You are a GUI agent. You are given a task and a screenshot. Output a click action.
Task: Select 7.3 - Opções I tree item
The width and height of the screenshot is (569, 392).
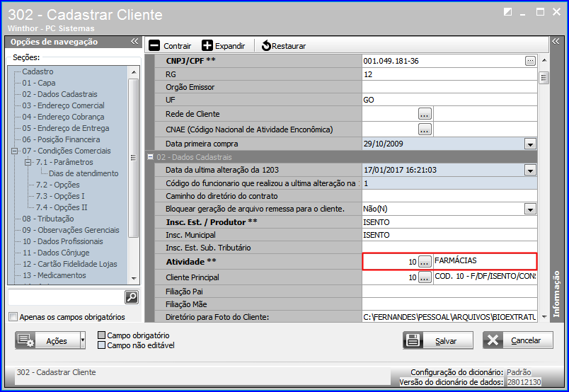coord(60,195)
